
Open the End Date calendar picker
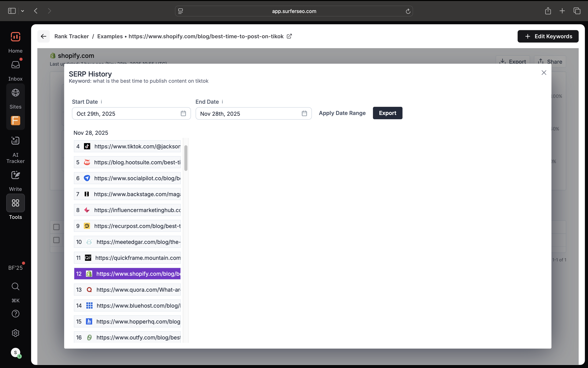304,113
